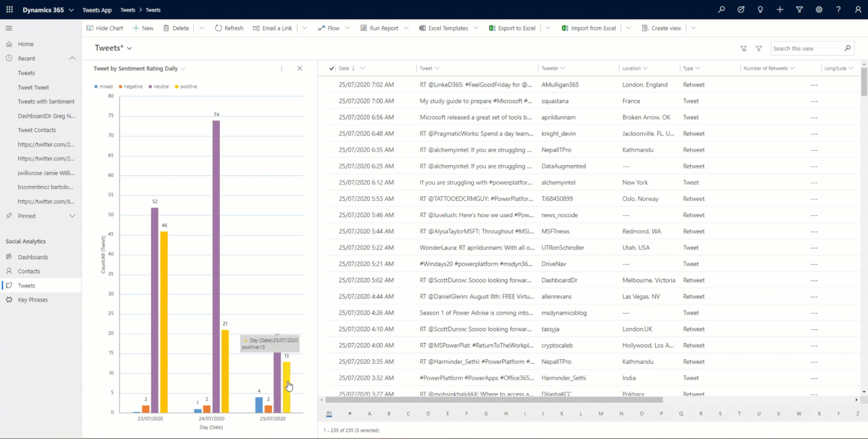868x439 pixels.
Task: Click the horizontal scrollbar under the grid
Action: tap(494, 400)
